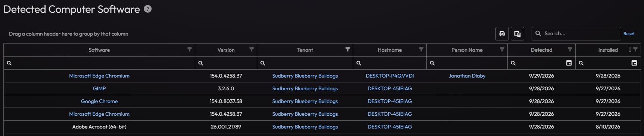Sort by the Software column header

point(99,50)
